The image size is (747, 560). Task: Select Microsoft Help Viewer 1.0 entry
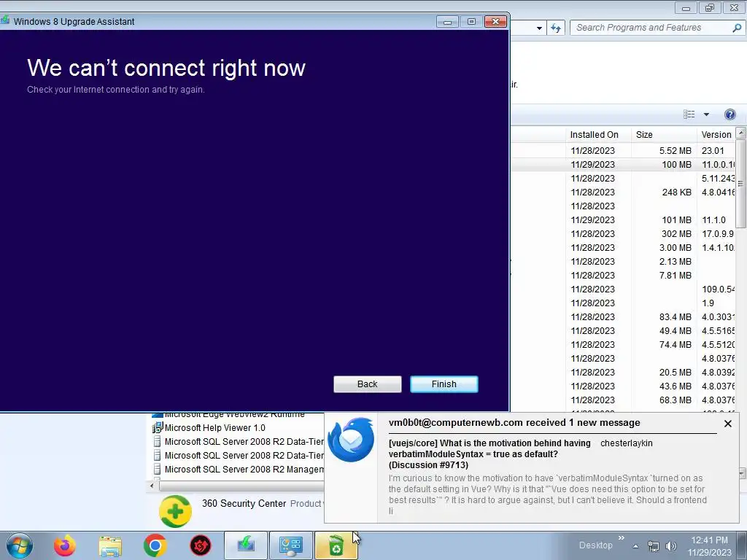[215, 427]
